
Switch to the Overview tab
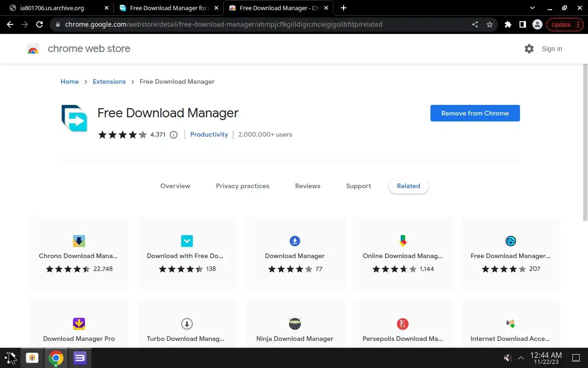coord(175,186)
